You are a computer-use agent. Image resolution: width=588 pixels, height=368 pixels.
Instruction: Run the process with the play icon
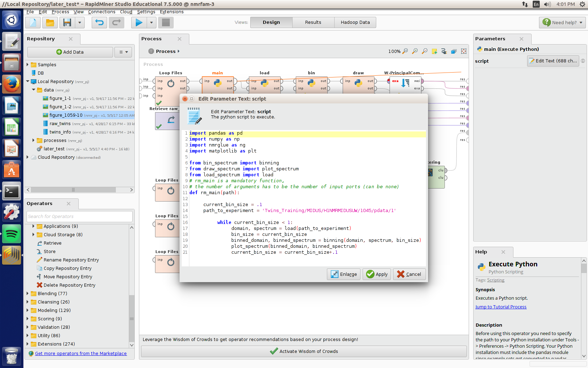138,22
